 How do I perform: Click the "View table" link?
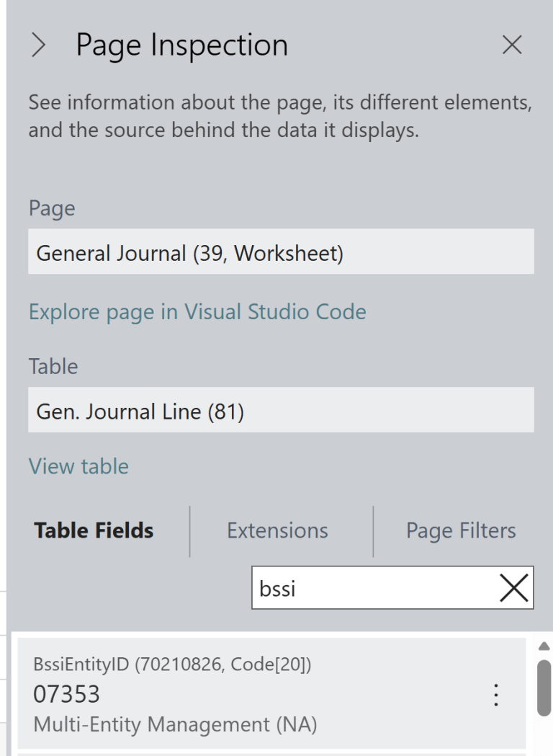[x=78, y=466]
